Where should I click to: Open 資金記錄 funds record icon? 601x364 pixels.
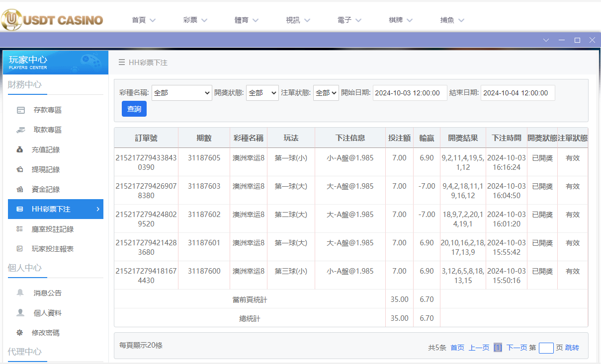tap(20, 189)
